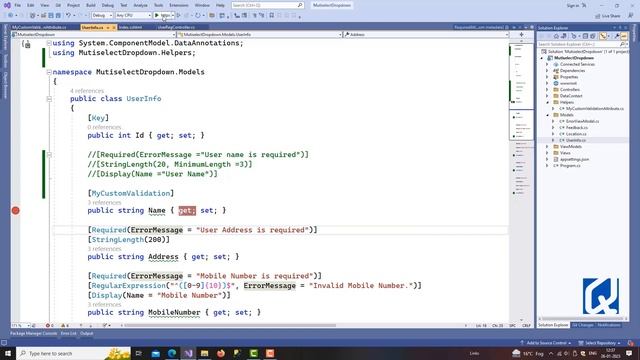Click the split editor icon above the scrollbar

click(521, 35)
